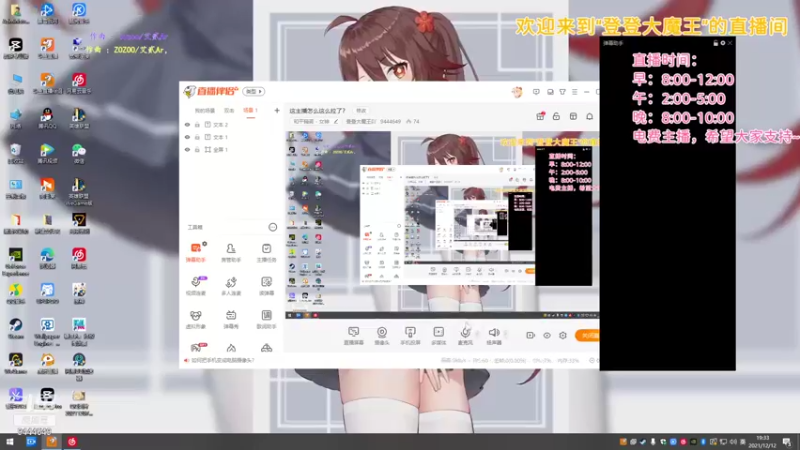Open the gift box icon with red dot
This screenshot has height=450, width=800.
(x=540, y=116)
